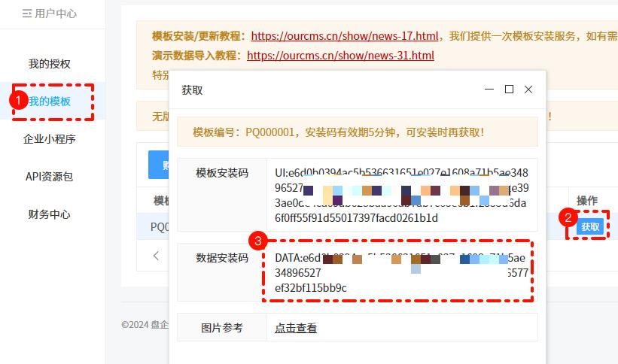
Task: Select 我的模板 sidebar item
Action: pyautogui.click(x=49, y=102)
